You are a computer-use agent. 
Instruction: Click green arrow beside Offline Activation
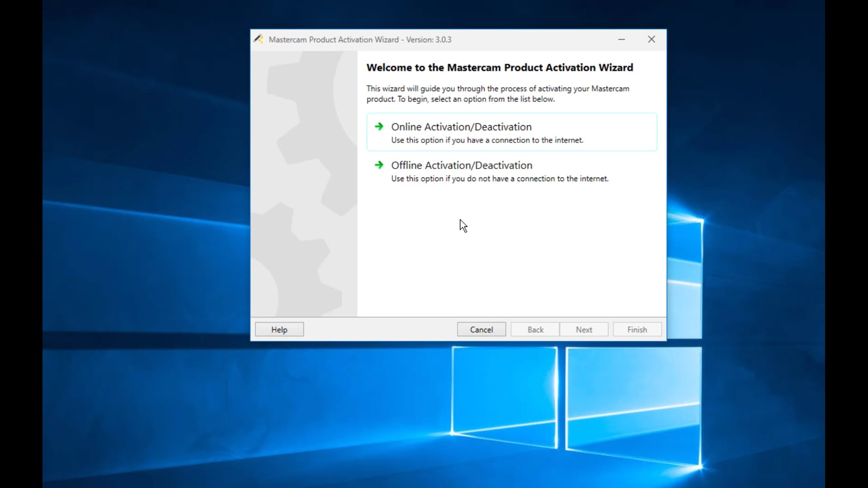[x=379, y=165]
